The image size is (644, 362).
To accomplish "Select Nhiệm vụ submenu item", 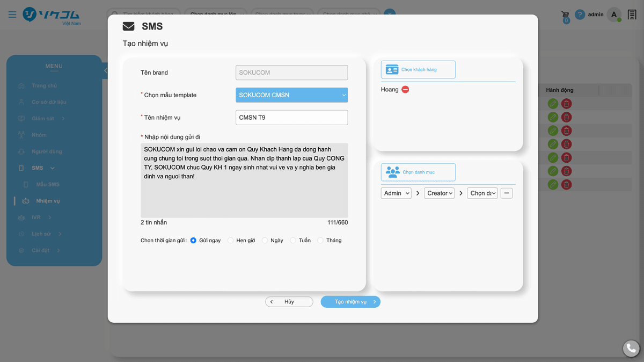I will pos(48,201).
